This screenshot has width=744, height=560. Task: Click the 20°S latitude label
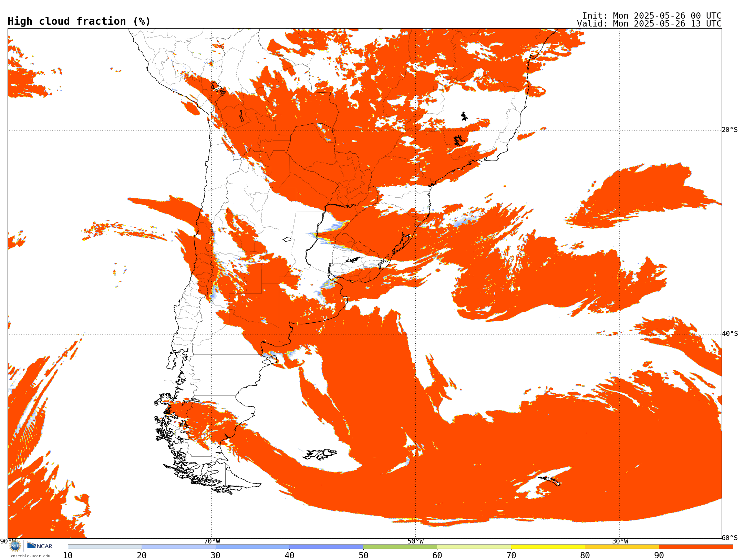pyautogui.click(x=730, y=130)
